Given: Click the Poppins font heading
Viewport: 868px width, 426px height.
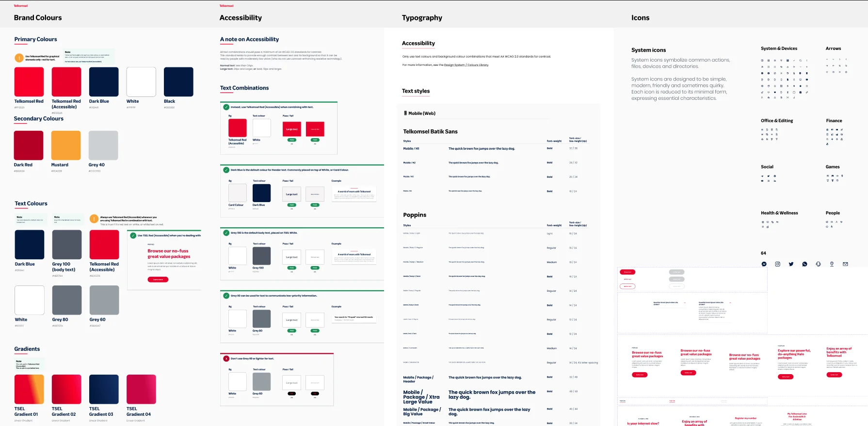Looking at the screenshot, I should 415,215.
